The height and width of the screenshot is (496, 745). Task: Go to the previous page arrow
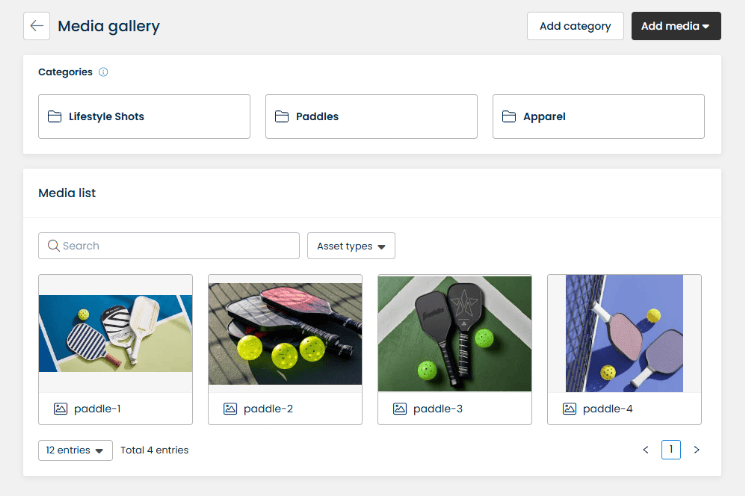646,450
